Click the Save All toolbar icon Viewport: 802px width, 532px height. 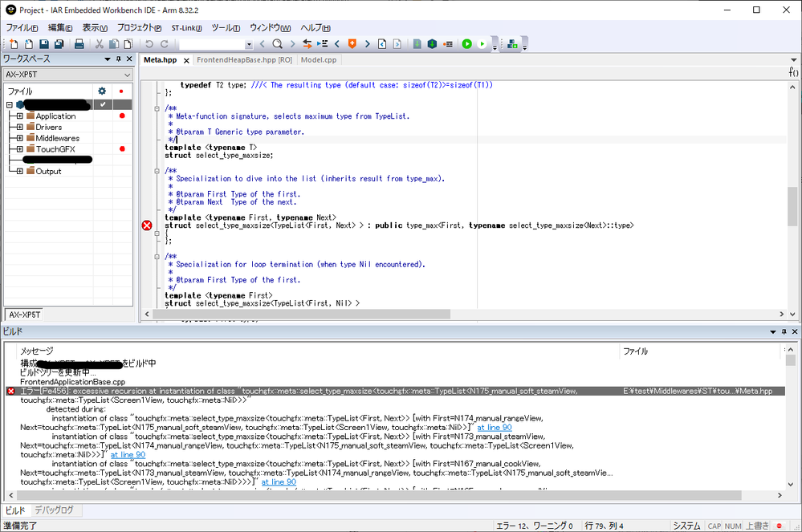click(x=59, y=44)
